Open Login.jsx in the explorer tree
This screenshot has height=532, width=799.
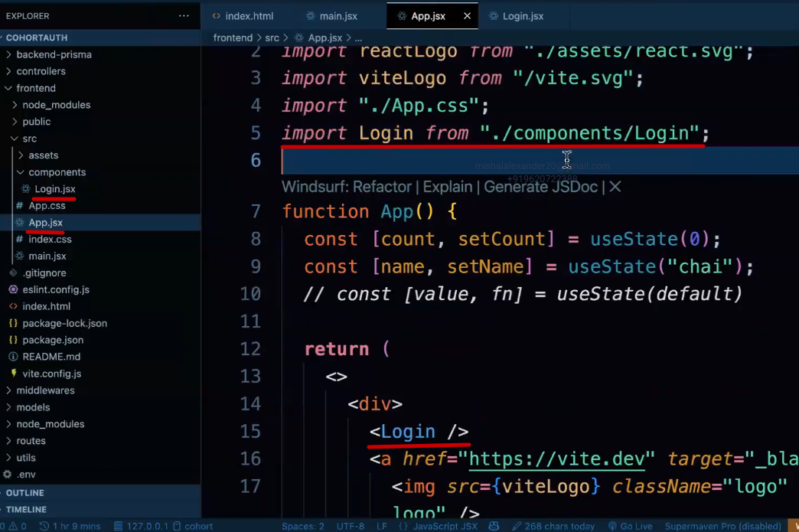(x=55, y=189)
